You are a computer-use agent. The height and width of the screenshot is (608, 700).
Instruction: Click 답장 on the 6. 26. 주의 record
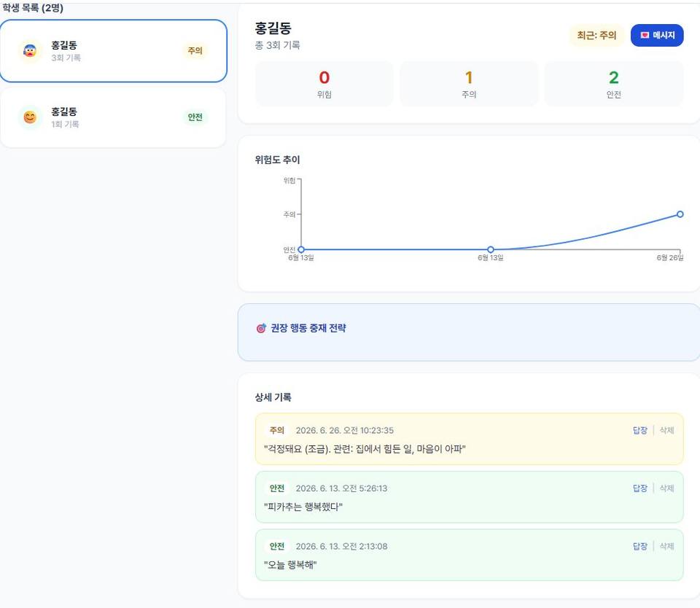(639, 430)
